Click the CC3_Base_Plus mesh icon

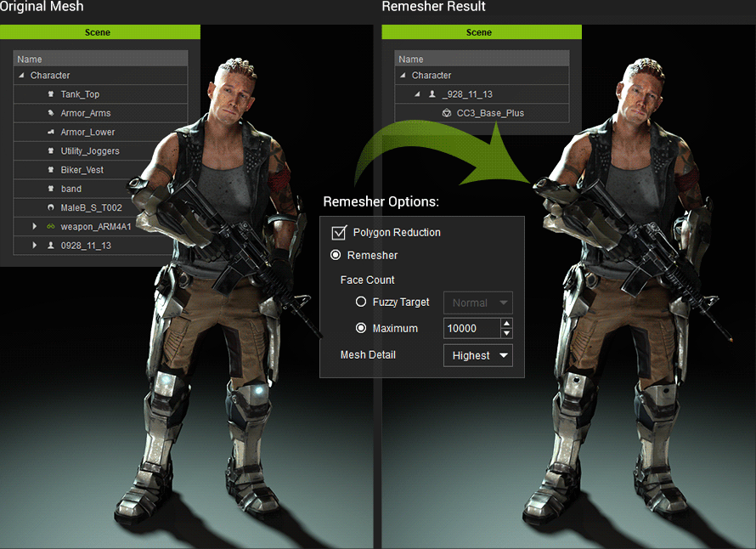pyautogui.click(x=446, y=113)
